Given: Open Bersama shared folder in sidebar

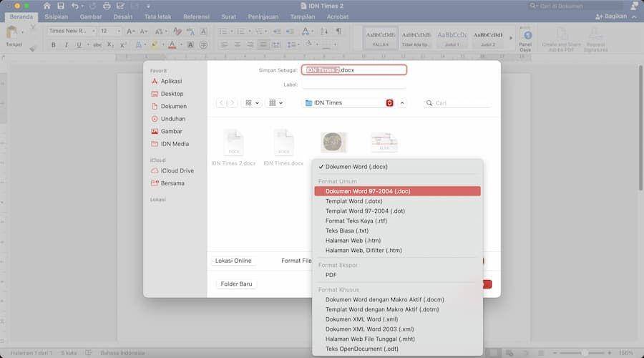Looking at the screenshot, I should tap(167, 183).
